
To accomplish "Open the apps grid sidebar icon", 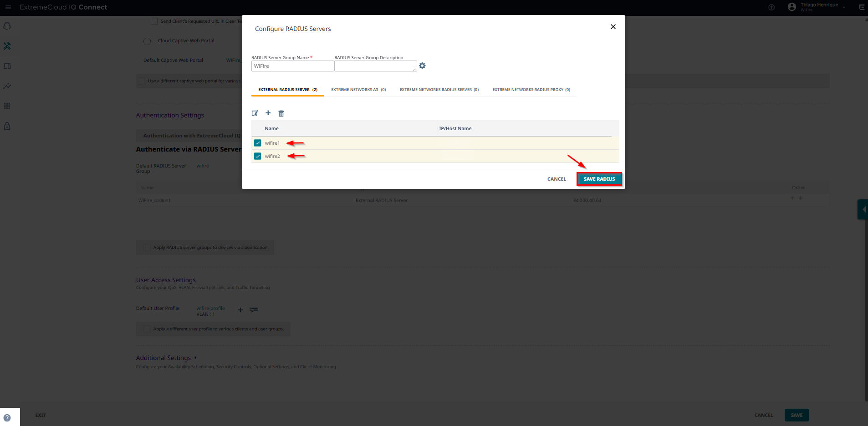I will click(7, 106).
